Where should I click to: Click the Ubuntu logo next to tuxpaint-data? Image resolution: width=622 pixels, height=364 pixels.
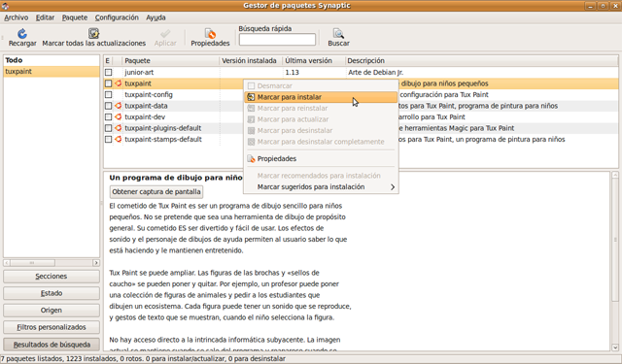[x=118, y=106]
